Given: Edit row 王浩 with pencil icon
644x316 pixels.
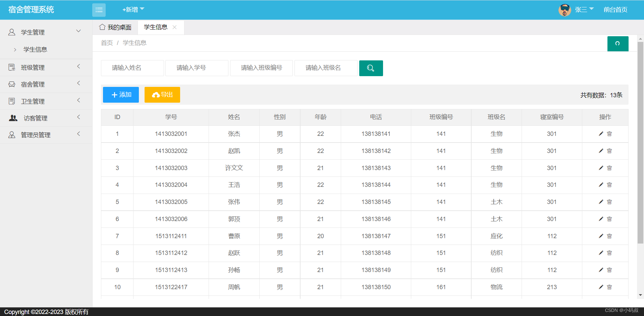Looking at the screenshot, I should pyautogui.click(x=601, y=185).
